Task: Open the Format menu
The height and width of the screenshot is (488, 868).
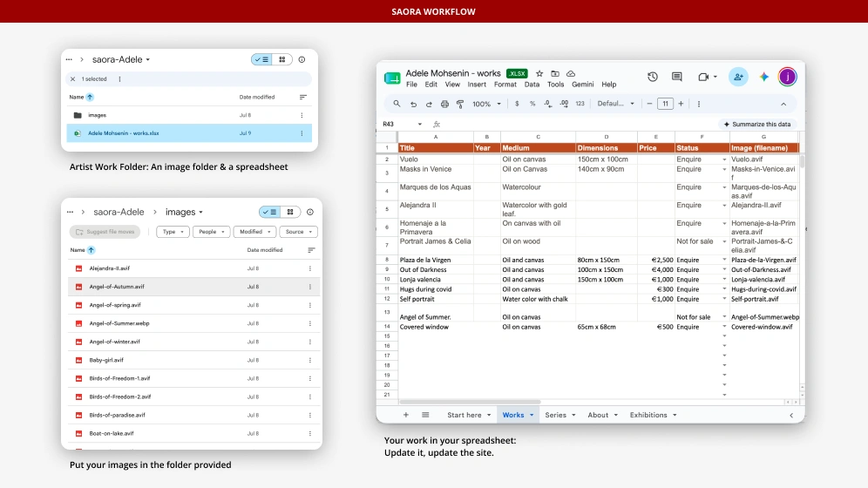Action: click(505, 85)
